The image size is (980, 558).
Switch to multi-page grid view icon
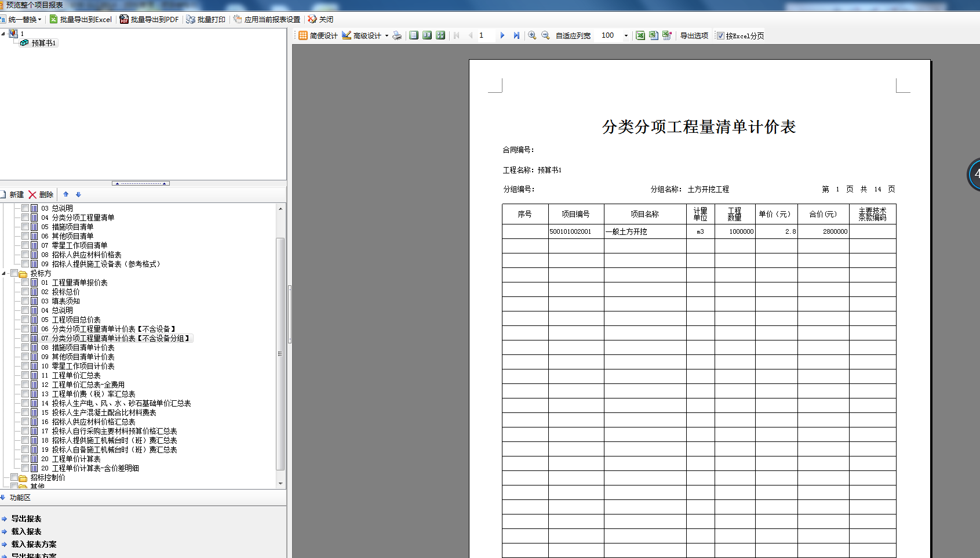tap(440, 35)
